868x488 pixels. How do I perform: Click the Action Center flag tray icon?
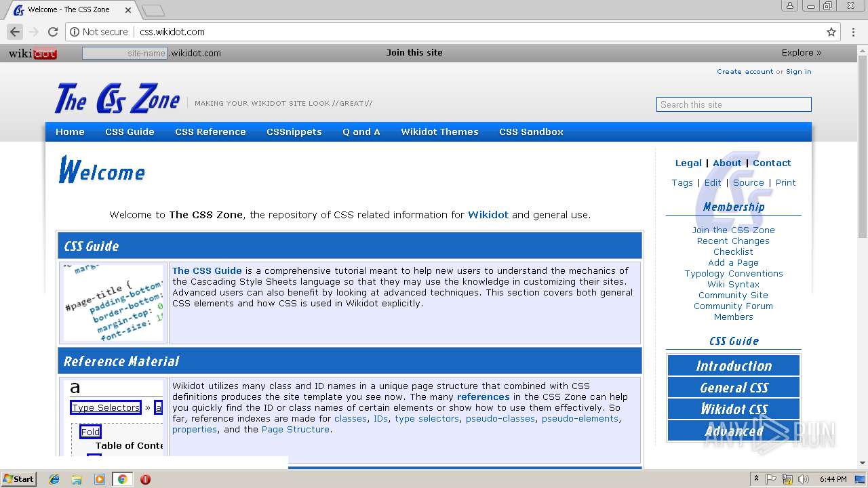pos(771,479)
